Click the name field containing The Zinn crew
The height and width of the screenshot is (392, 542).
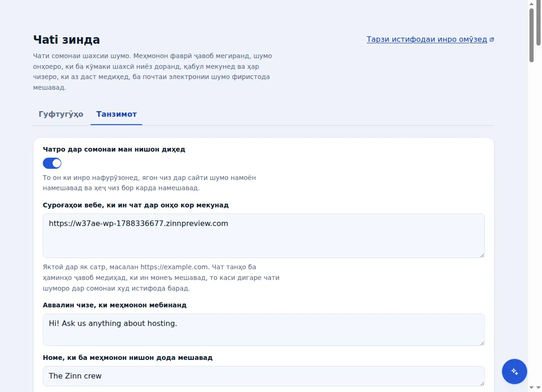(x=264, y=376)
